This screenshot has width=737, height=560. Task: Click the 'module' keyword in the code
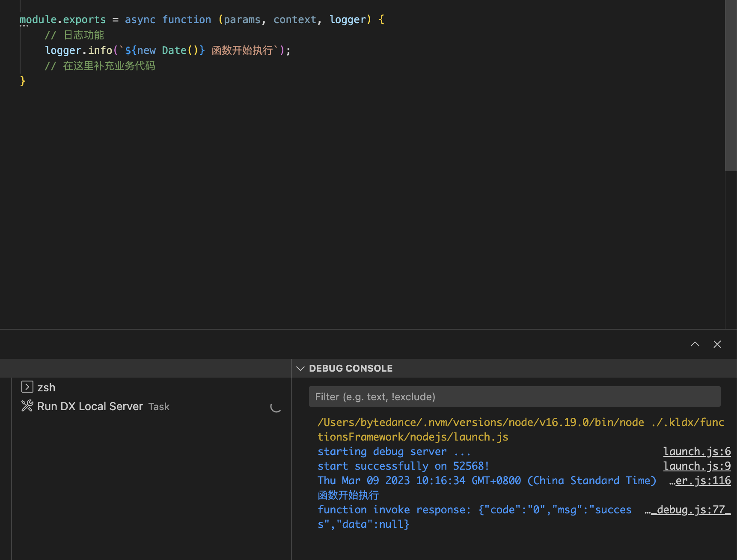click(x=38, y=20)
